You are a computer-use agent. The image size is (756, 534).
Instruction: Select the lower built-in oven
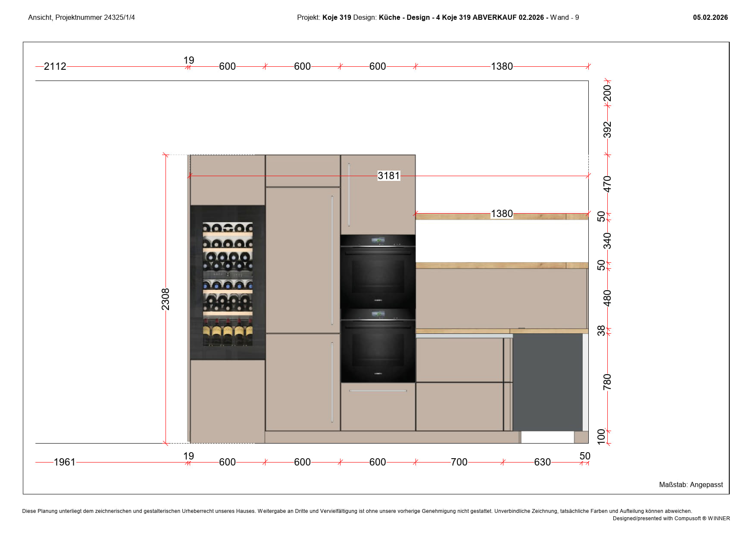point(378,345)
